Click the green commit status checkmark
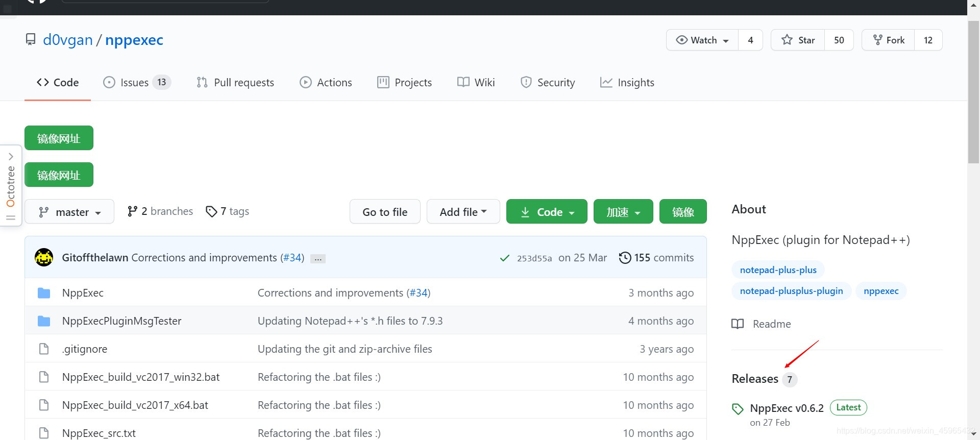Screen dimensions: 980x440 (504, 258)
